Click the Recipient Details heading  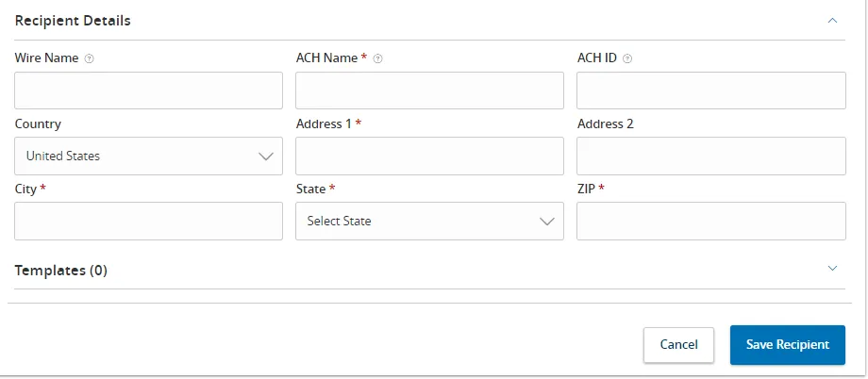pos(73,20)
